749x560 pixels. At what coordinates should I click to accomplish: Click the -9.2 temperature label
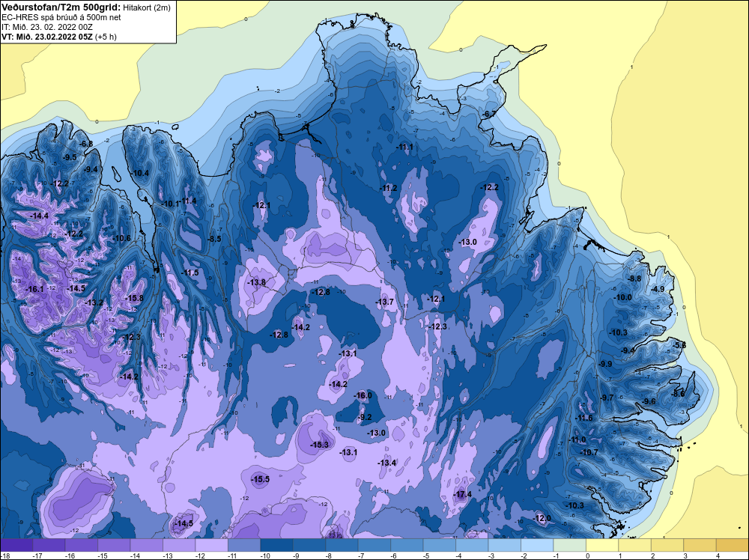pos(365,417)
